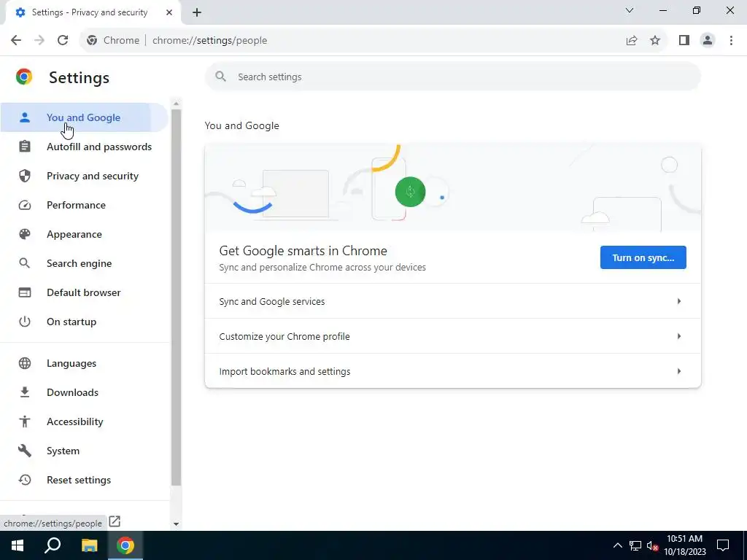Open Appearance settings
The image size is (747, 560).
[x=85, y=234]
